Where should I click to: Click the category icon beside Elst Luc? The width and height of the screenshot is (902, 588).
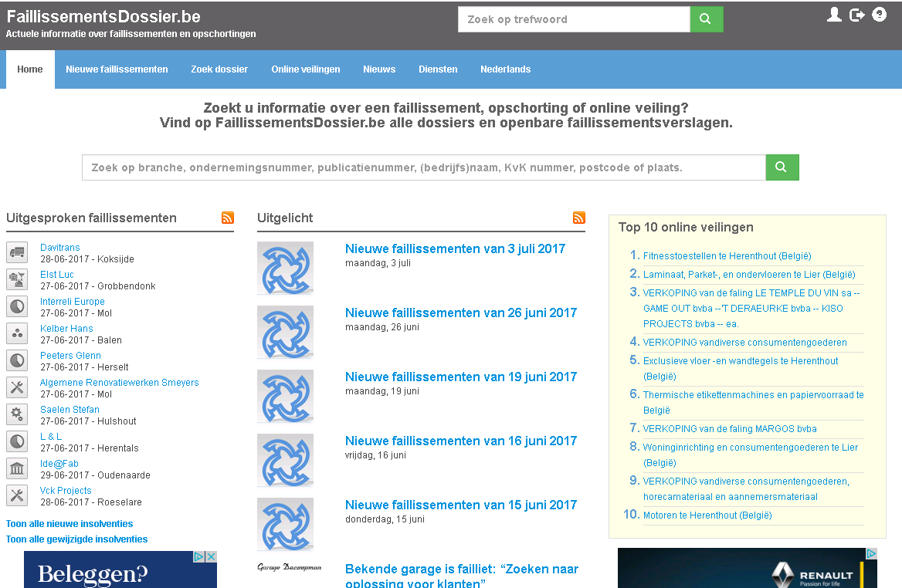click(x=17, y=279)
